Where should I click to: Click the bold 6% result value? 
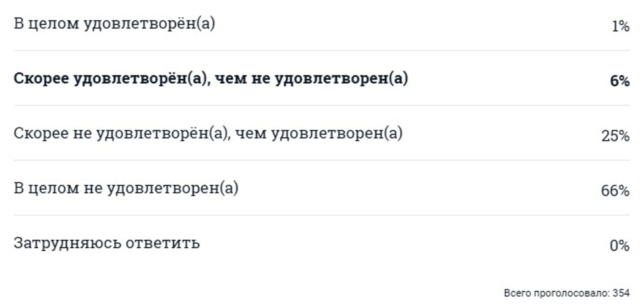click(x=620, y=81)
